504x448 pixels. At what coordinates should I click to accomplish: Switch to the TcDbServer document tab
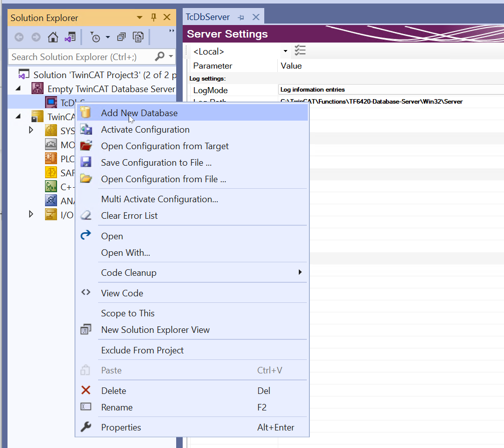208,17
